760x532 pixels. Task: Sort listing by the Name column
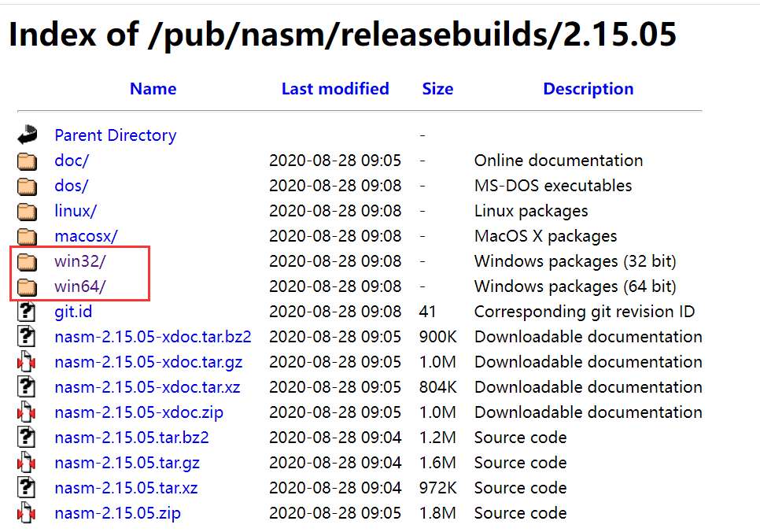pos(153,89)
